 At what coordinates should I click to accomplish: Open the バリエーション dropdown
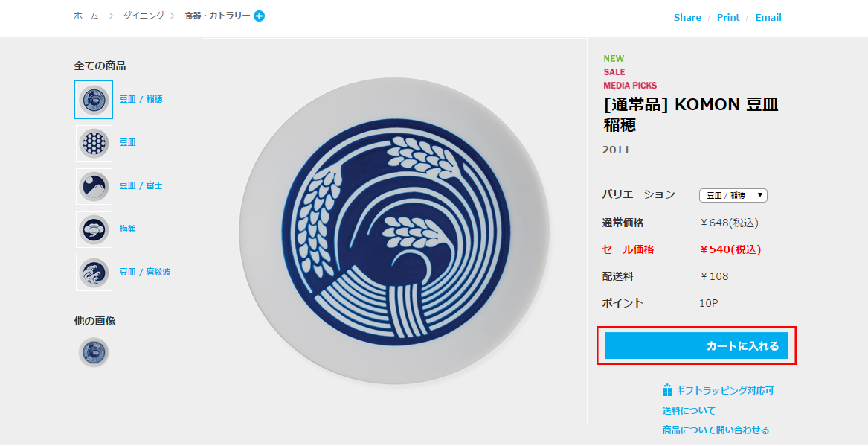(x=733, y=195)
